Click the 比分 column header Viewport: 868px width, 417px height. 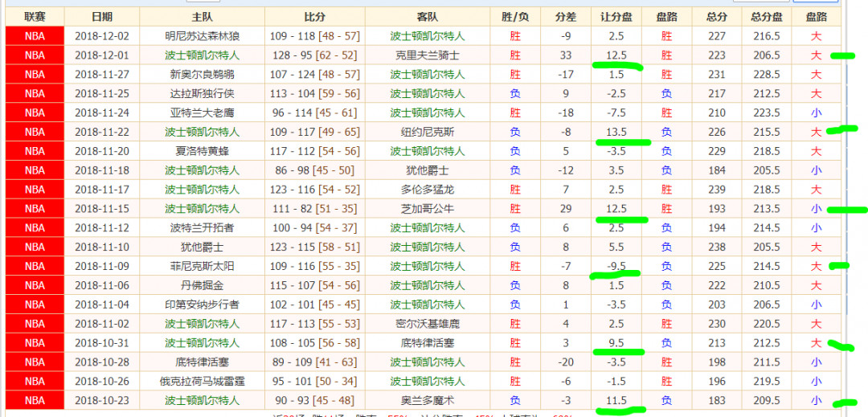point(315,17)
